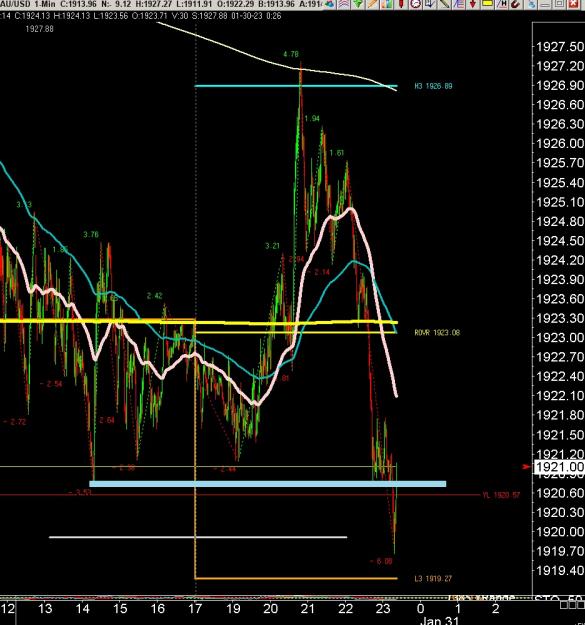585x625 pixels.
Task: Click the 3.21 green swing label
Action: coord(273,246)
